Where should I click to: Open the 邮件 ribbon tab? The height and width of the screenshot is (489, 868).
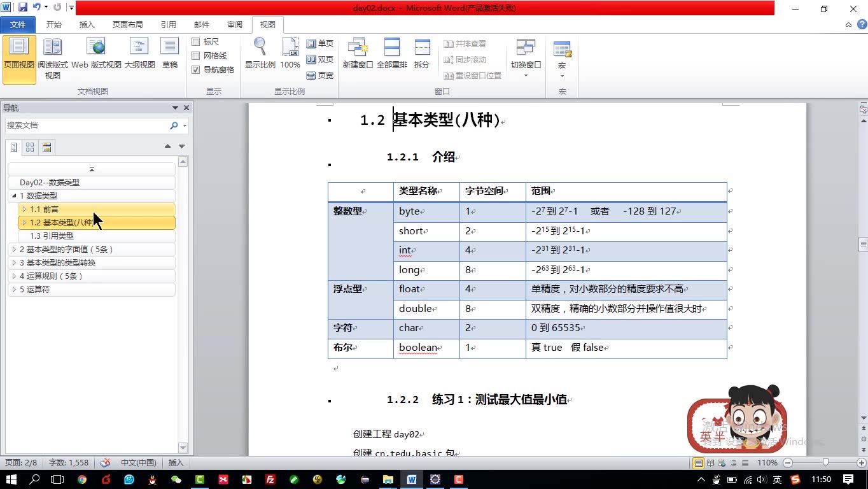201,24
